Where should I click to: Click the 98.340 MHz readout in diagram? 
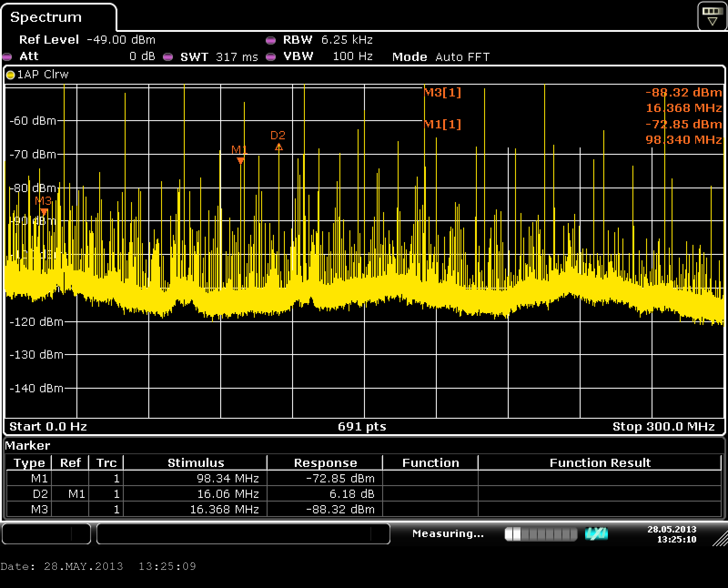click(x=684, y=139)
